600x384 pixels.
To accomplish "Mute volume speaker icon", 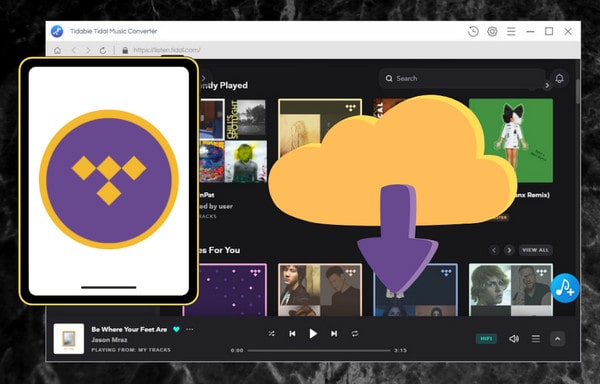I will point(514,338).
